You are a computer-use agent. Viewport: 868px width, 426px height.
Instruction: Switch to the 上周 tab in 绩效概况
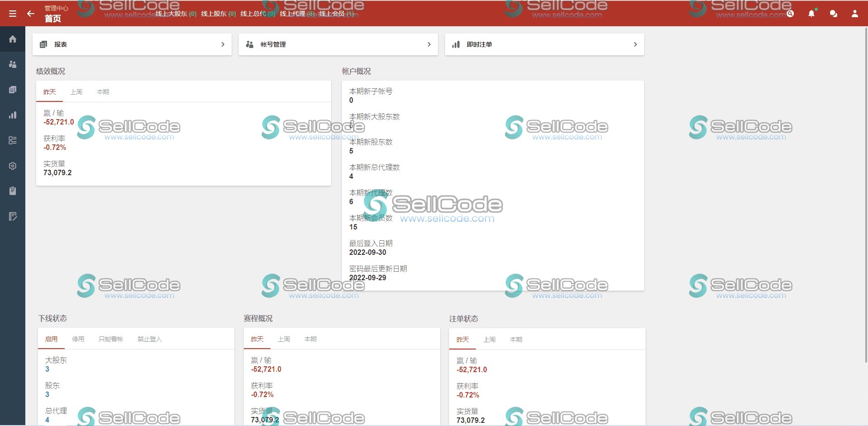pos(77,91)
